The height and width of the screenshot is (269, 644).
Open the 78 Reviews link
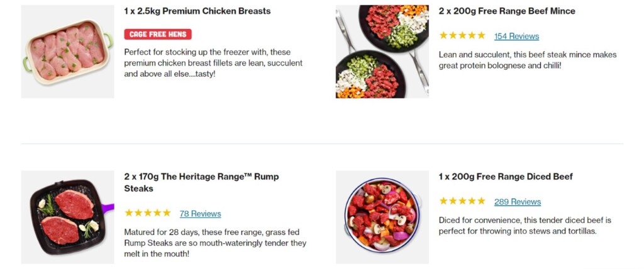coord(200,214)
